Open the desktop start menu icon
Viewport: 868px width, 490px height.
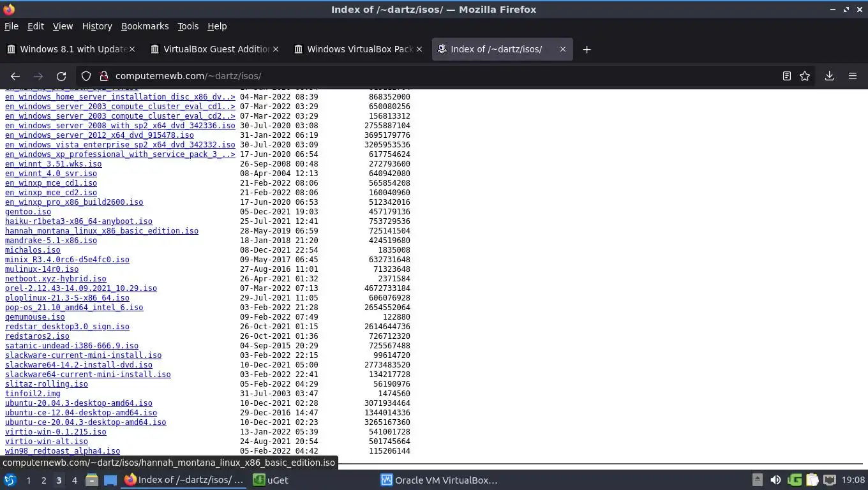pyautogui.click(x=10, y=480)
